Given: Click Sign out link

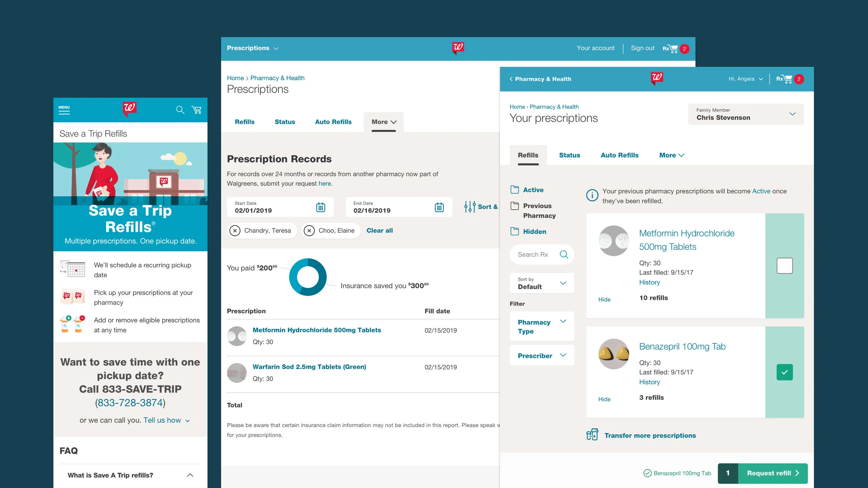Looking at the screenshot, I should tap(642, 48).
